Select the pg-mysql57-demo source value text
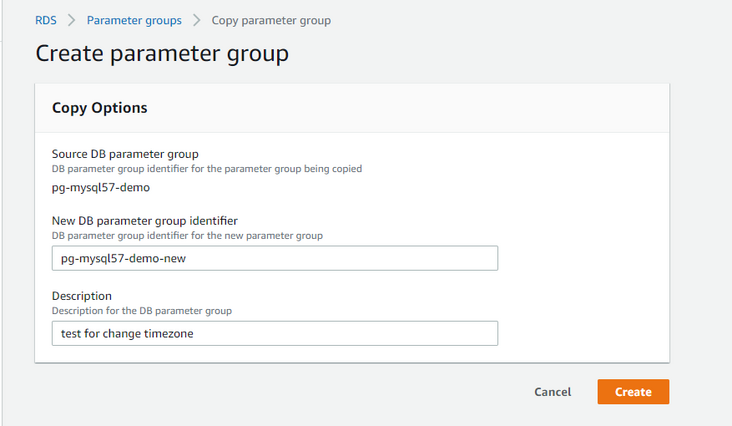The height and width of the screenshot is (426, 732). pyautogui.click(x=100, y=187)
